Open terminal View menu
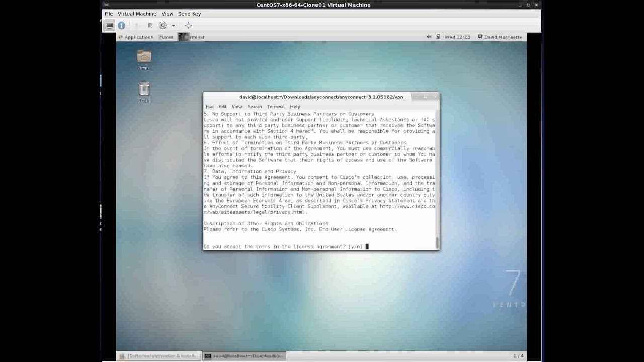 click(237, 107)
